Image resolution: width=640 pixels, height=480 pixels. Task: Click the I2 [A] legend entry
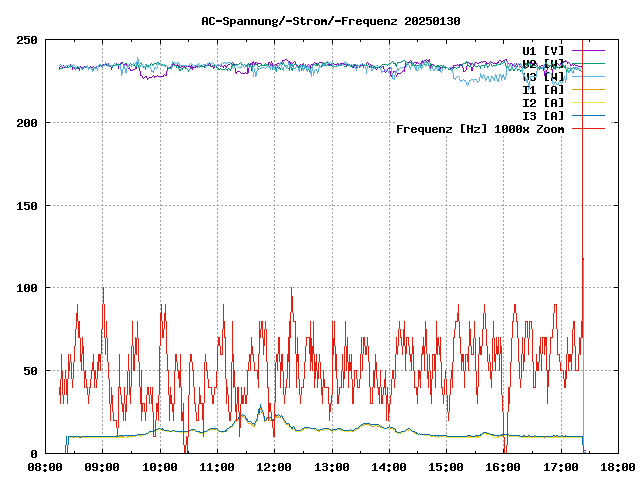tap(543, 102)
